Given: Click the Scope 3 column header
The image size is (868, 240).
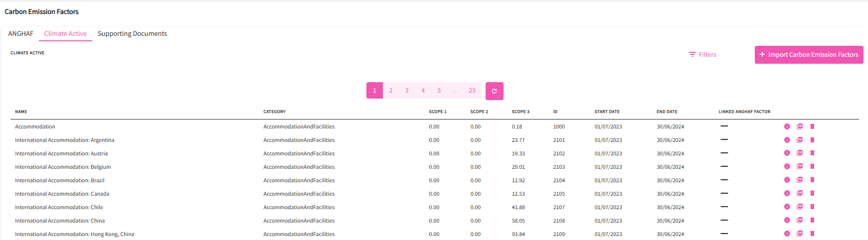Looking at the screenshot, I should (521, 112).
